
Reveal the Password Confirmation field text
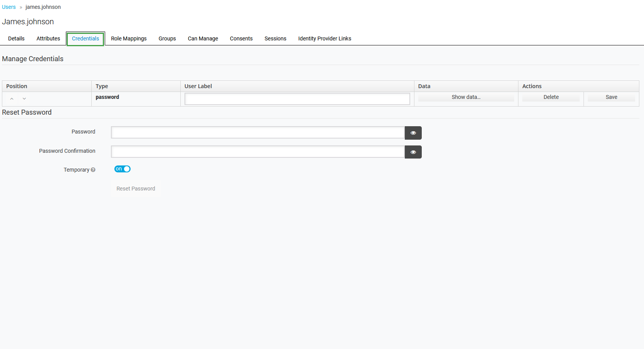pyautogui.click(x=413, y=152)
